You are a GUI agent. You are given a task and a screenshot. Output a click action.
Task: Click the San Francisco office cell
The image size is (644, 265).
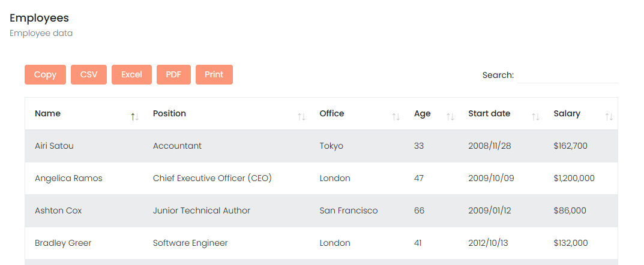[x=349, y=210]
